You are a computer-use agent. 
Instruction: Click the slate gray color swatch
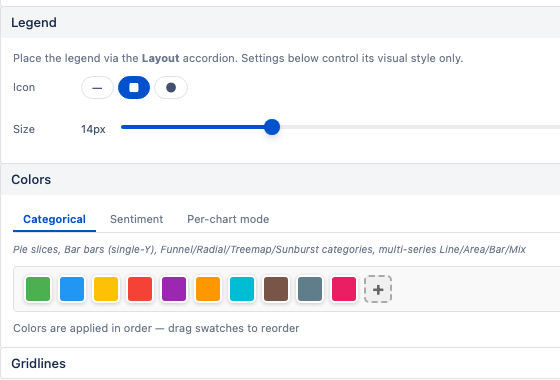[310, 289]
